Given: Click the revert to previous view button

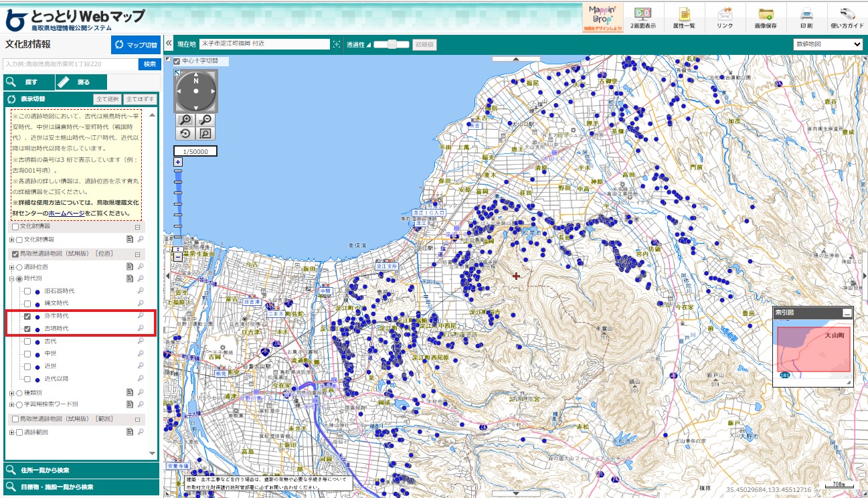Looking at the screenshot, I should (x=186, y=134).
